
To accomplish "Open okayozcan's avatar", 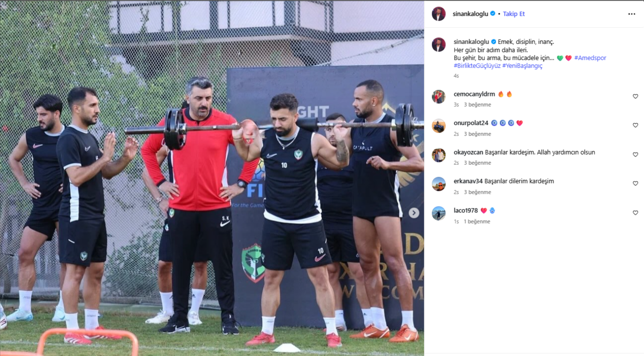I will [439, 155].
